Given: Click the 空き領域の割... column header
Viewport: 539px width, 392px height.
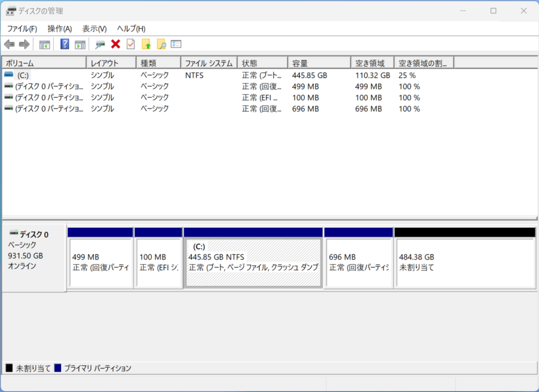Looking at the screenshot, I should pos(424,63).
